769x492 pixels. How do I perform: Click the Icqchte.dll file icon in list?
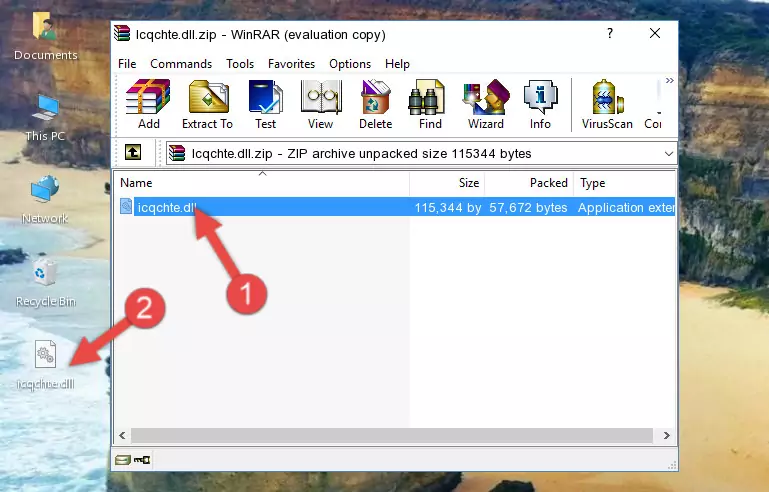click(x=126, y=207)
